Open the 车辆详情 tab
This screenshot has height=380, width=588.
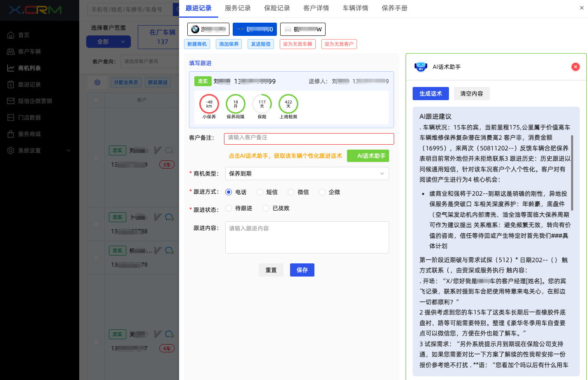355,8
